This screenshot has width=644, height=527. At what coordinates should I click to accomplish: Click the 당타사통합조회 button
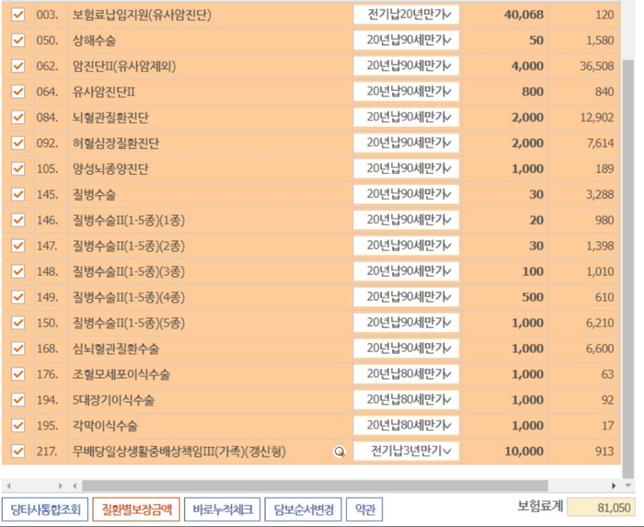pos(45,508)
